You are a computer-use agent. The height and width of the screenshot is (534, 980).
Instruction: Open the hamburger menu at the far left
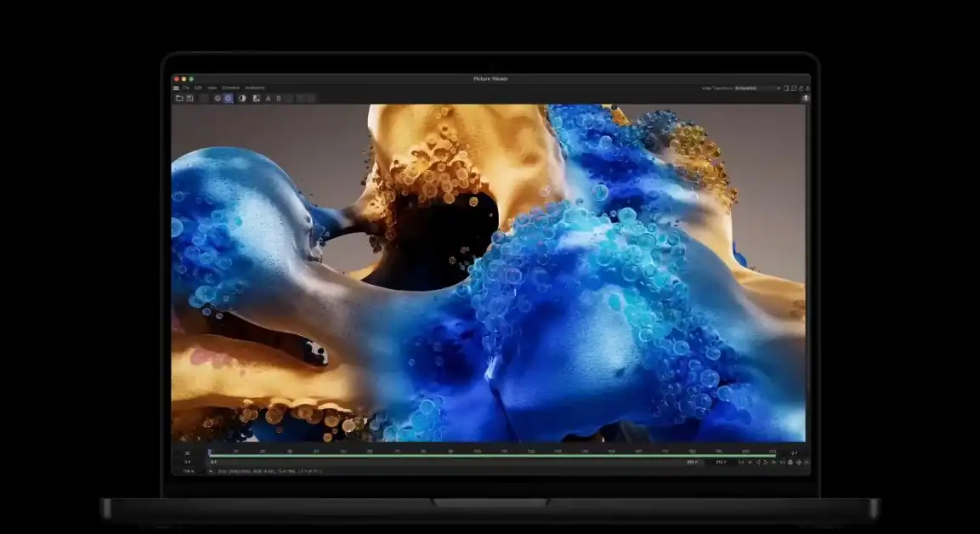click(177, 88)
